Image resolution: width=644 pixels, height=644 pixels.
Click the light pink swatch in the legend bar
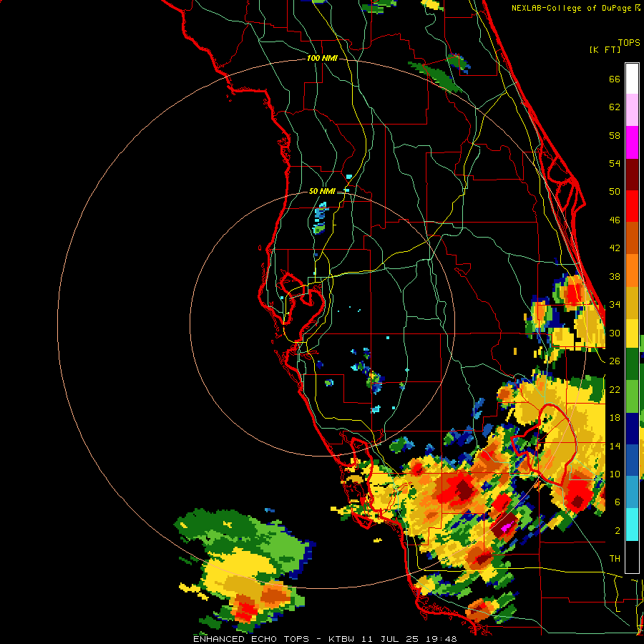coord(632,109)
